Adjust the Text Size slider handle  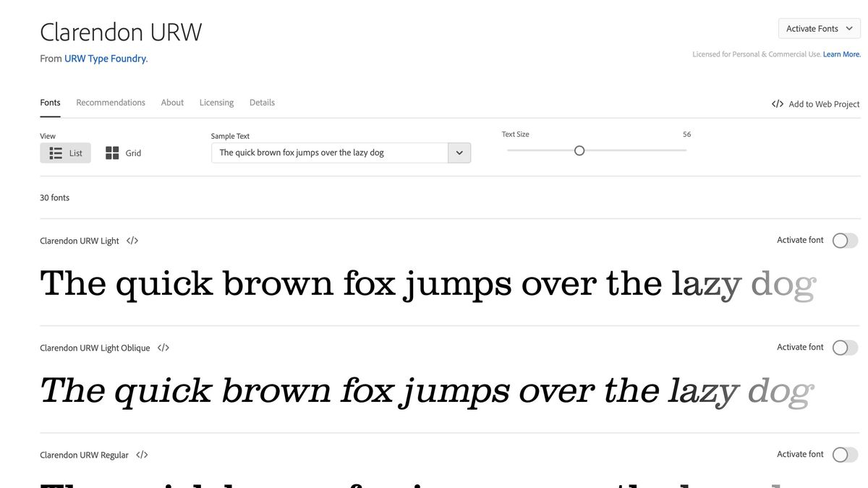[x=579, y=150]
